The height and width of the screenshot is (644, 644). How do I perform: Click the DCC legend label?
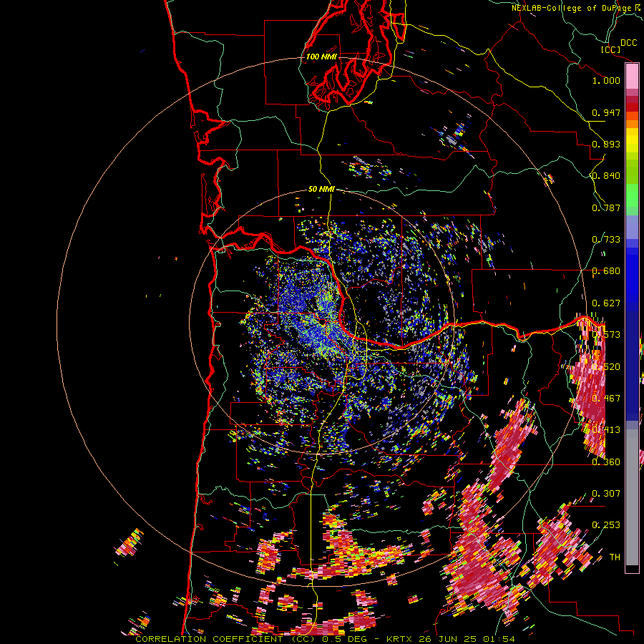click(x=629, y=43)
